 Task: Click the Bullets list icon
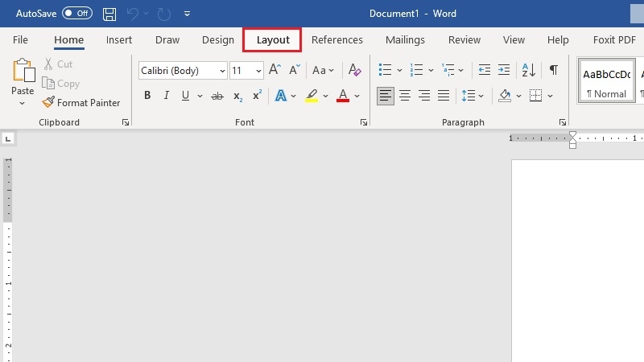(x=385, y=70)
